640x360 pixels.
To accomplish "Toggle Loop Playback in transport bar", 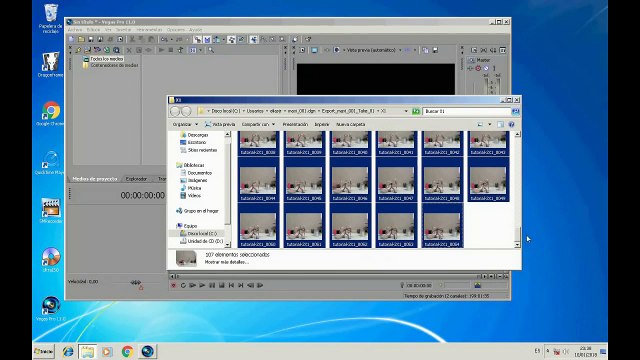I will pyautogui.click(x=183, y=285).
